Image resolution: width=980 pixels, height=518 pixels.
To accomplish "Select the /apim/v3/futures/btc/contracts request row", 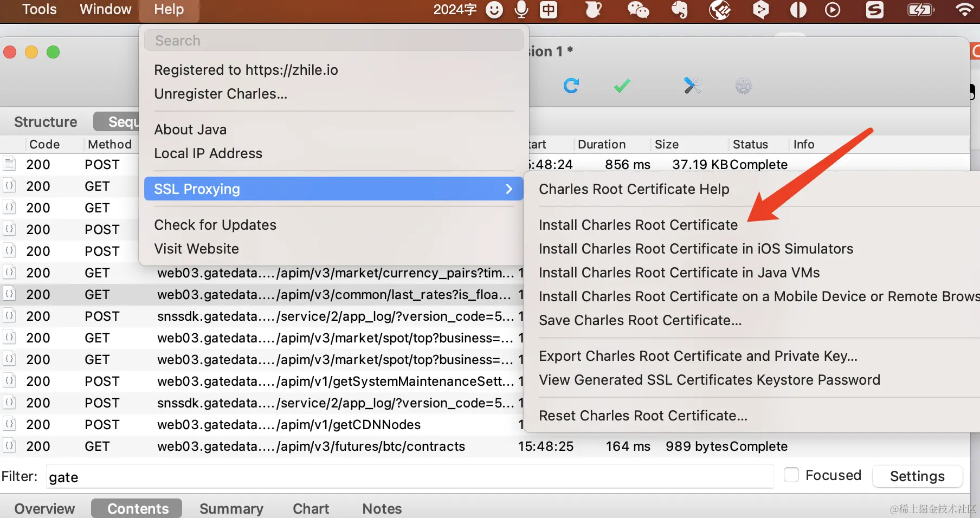I will pyautogui.click(x=485, y=446).
